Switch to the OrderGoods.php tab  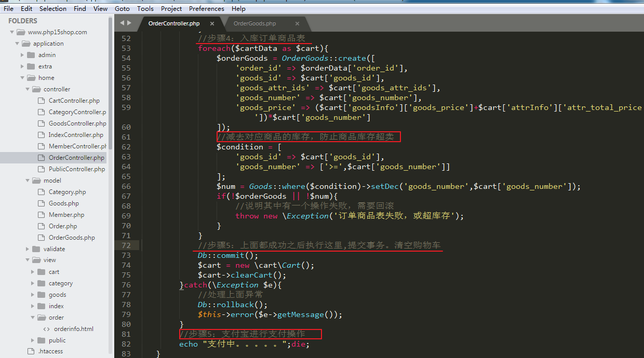(x=254, y=24)
